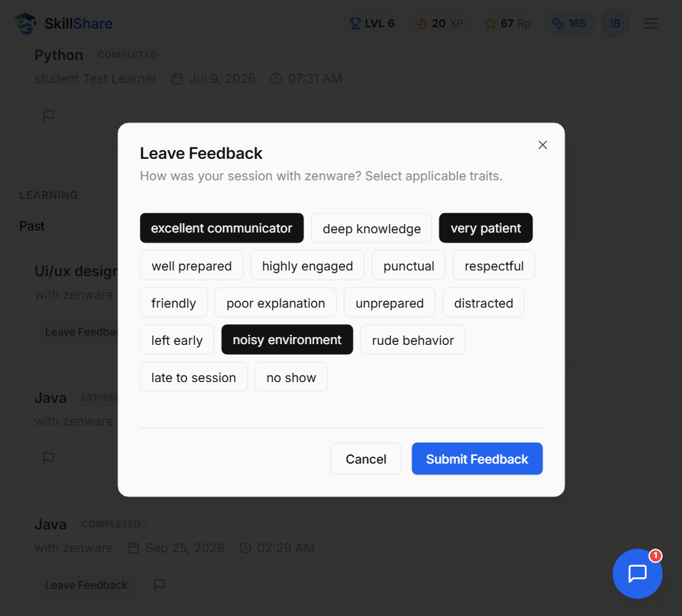Leave feedback for the Ui/ux design session
Image resolution: width=682 pixels, height=616 pixels.
[77, 332]
